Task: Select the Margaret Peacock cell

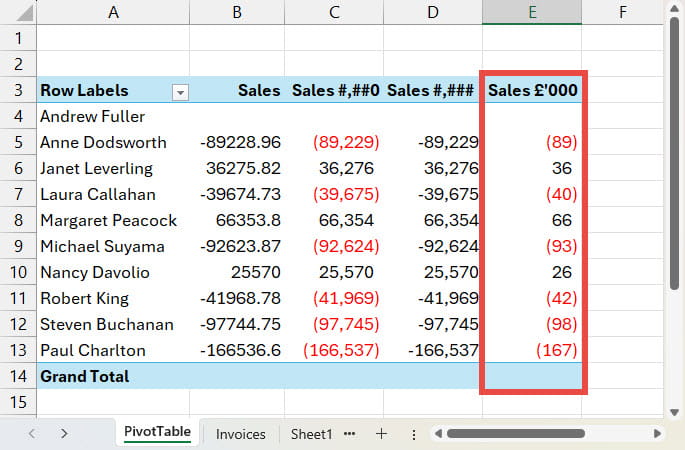Action: 113,220
